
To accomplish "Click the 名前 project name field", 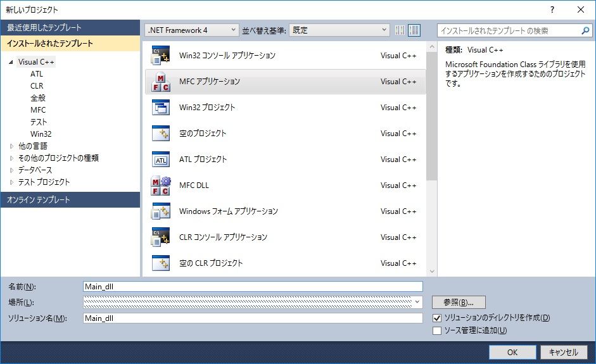I will [x=253, y=287].
